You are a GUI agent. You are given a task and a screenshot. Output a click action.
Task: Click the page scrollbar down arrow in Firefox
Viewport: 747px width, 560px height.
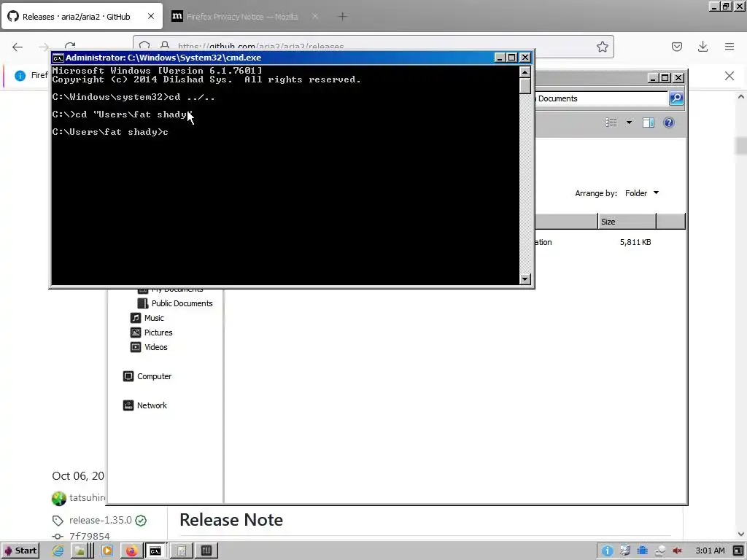click(741, 534)
